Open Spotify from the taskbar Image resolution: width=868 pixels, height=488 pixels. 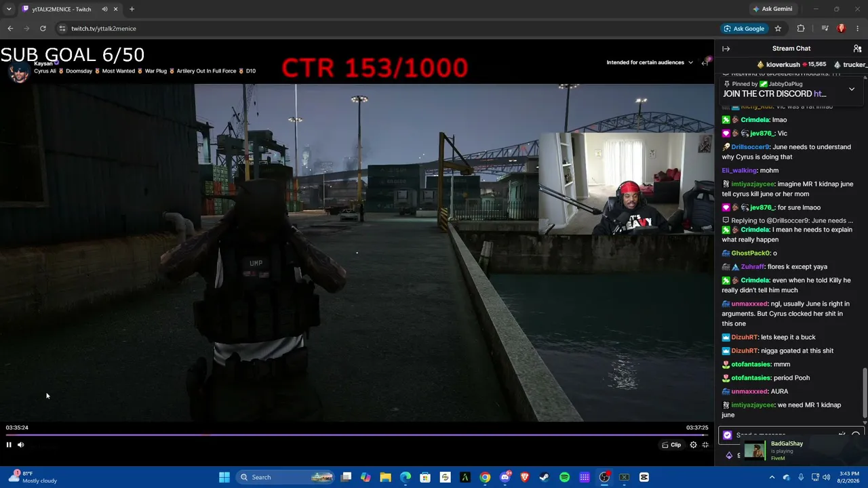(564, 477)
